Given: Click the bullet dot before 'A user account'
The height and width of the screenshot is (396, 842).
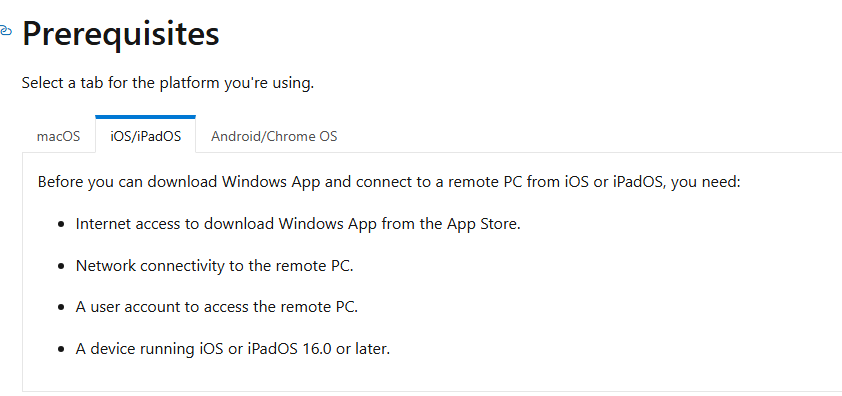Looking at the screenshot, I should (62, 308).
